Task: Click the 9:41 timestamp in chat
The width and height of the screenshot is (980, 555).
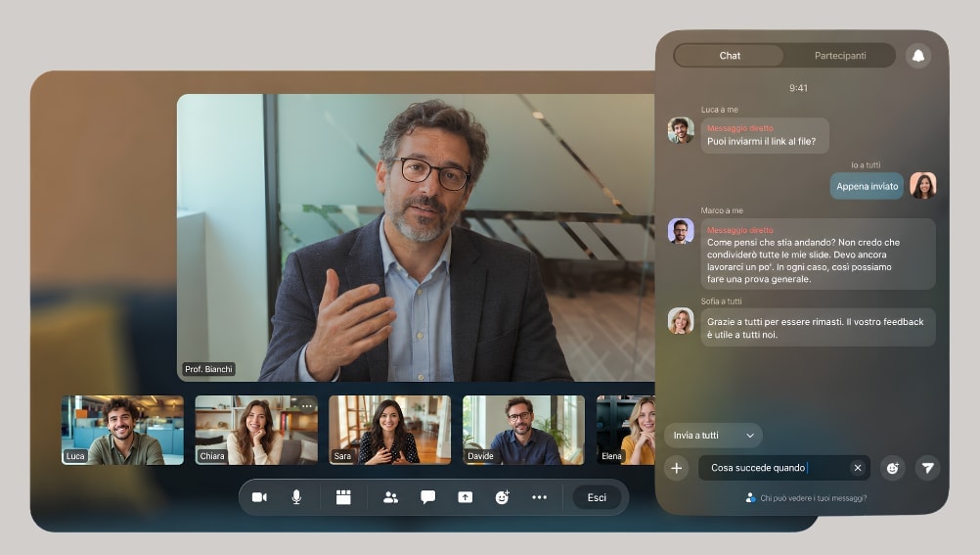Action: point(798,88)
